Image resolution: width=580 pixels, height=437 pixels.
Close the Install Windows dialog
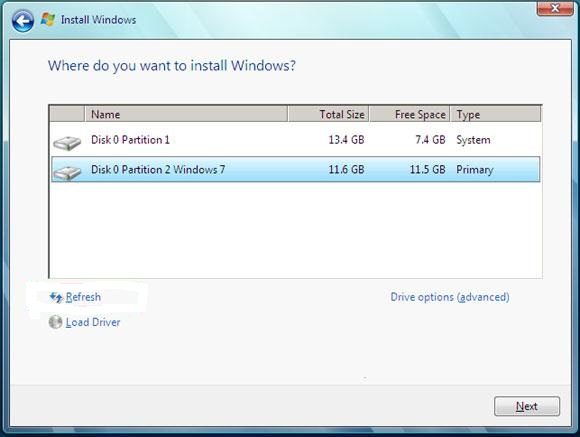[555, 8]
